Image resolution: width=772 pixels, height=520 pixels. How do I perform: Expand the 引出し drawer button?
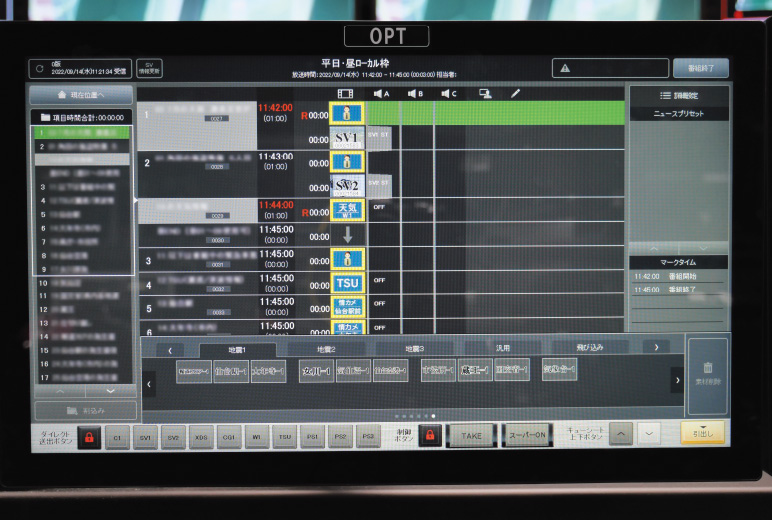[x=702, y=433]
